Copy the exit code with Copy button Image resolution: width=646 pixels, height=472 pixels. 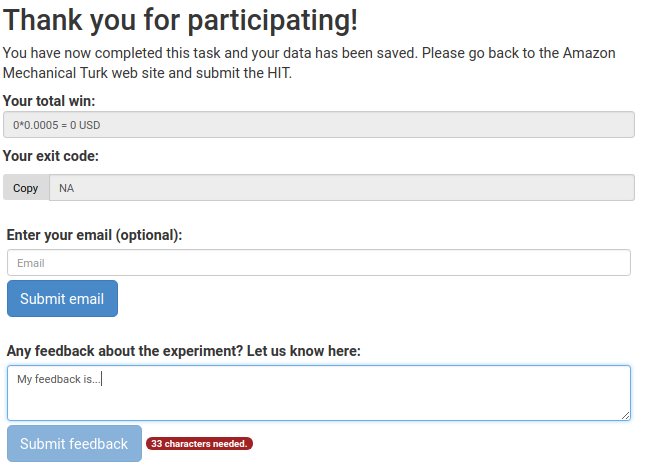[x=26, y=188]
